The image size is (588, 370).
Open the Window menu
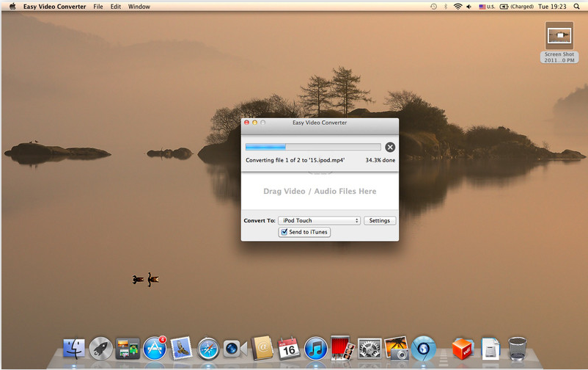(139, 7)
